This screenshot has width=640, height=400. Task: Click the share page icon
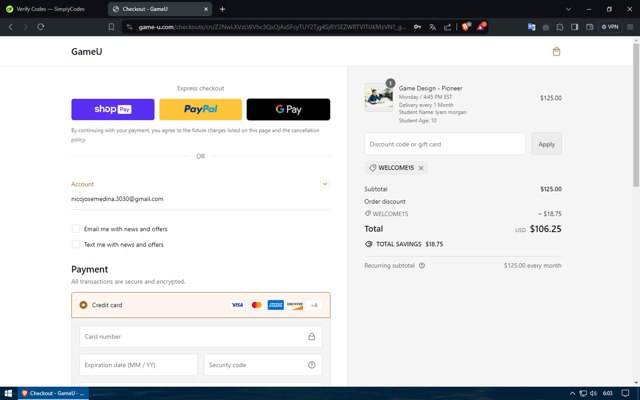click(447, 27)
